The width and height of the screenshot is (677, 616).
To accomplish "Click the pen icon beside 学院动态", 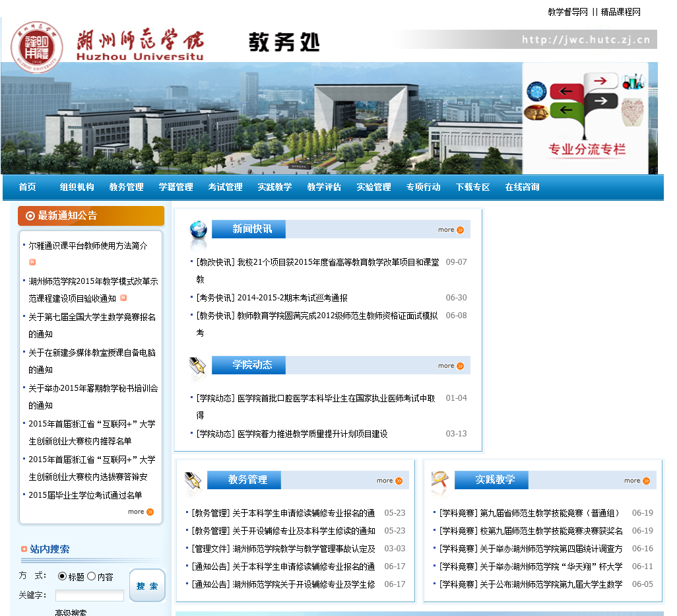I will click(x=198, y=366).
